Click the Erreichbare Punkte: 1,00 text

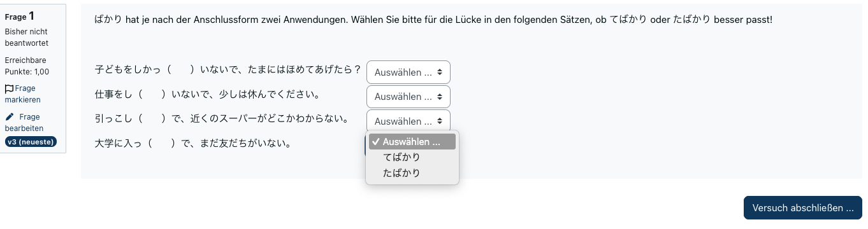27,66
